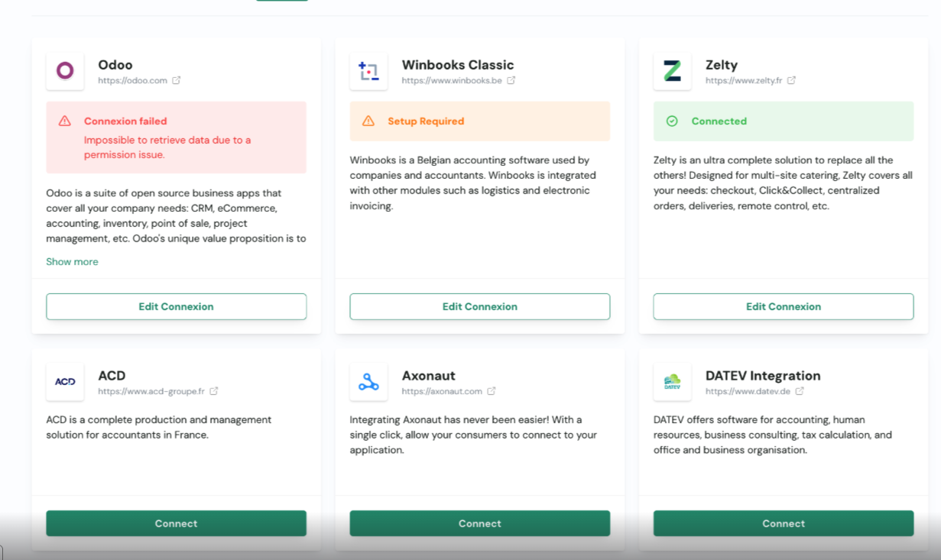Screen dimensions: 941x560
Task: Click the Odoo description paragraph
Action: [x=176, y=215]
